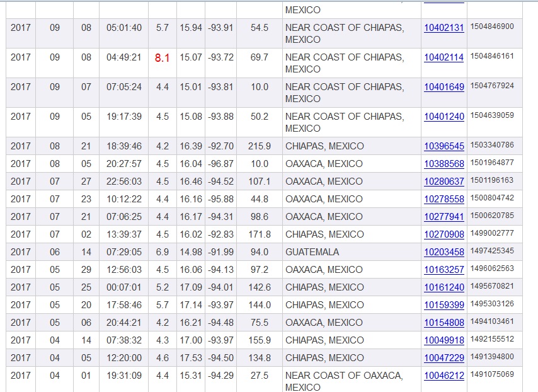Open event link 10154808
Image resolution: width=538 pixels, height=392 pixels.
point(444,323)
